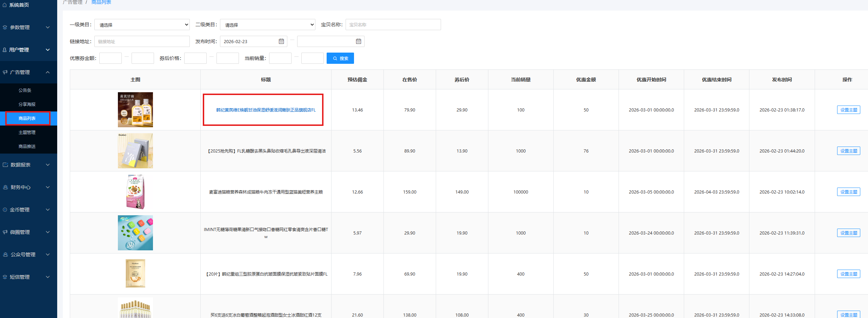Screen dimensions: 868x318
Task: Click 设置主题 for the first product row
Action: tap(848, 110)
